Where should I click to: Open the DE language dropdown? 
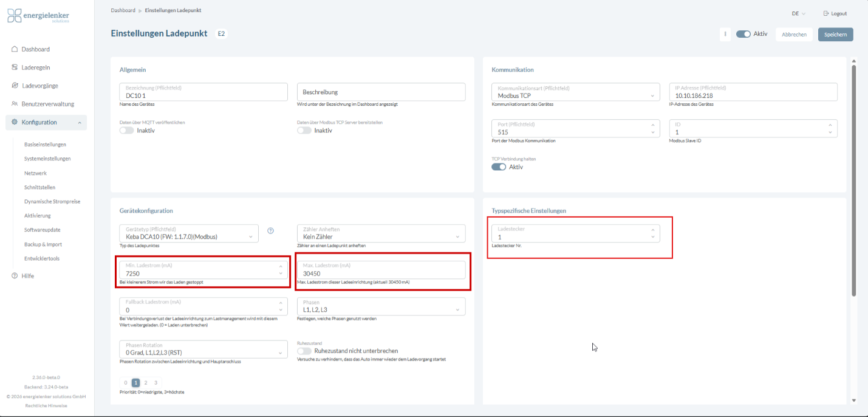[798, 13]
